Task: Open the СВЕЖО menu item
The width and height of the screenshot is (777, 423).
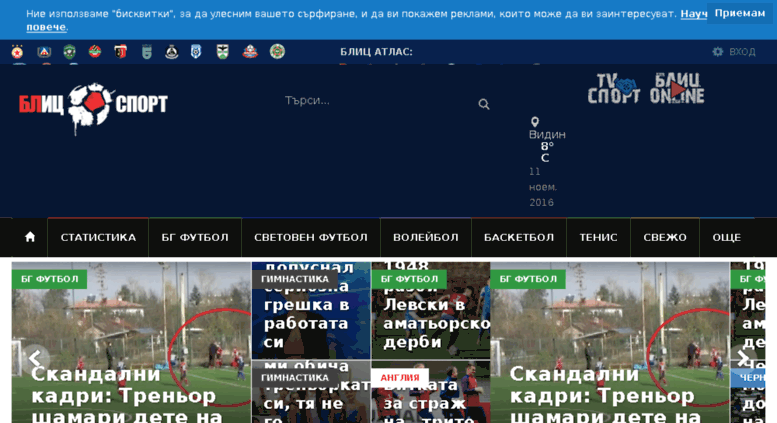Action: tap(665, 237)
